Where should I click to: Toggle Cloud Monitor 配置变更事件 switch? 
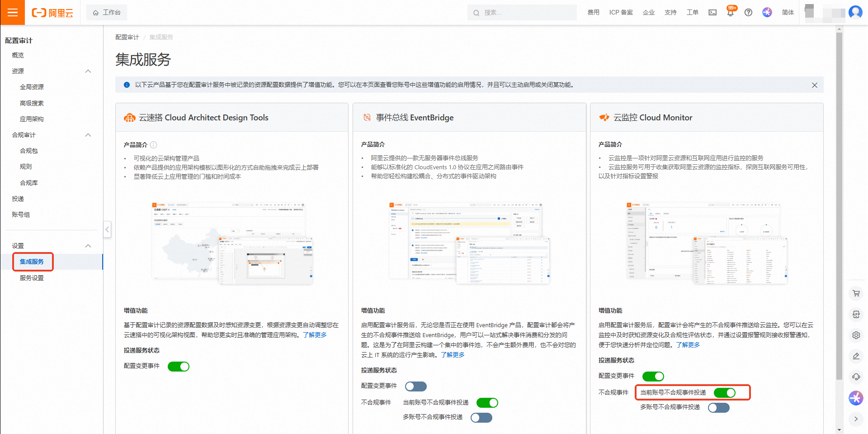653,377
